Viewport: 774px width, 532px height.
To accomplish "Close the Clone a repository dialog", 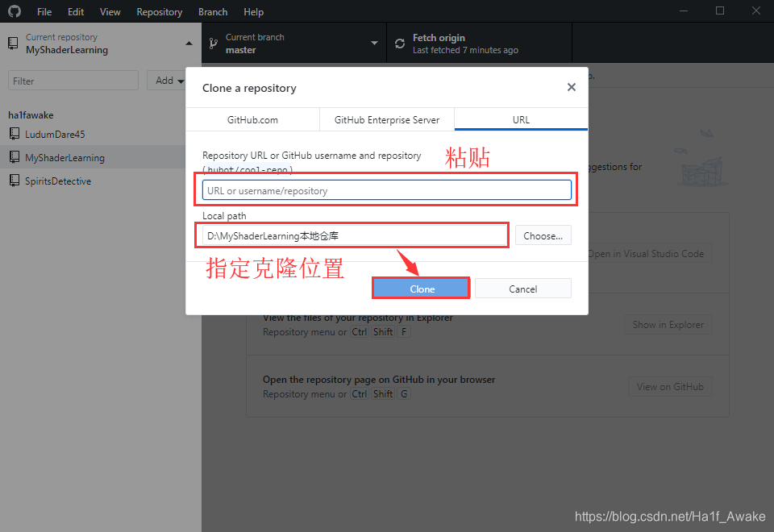I will [571, 87].
